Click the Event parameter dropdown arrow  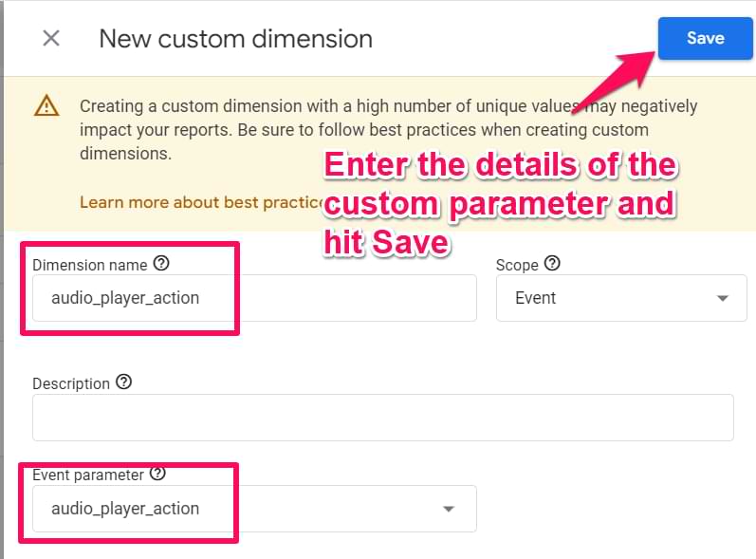click(x=449, y=510)
